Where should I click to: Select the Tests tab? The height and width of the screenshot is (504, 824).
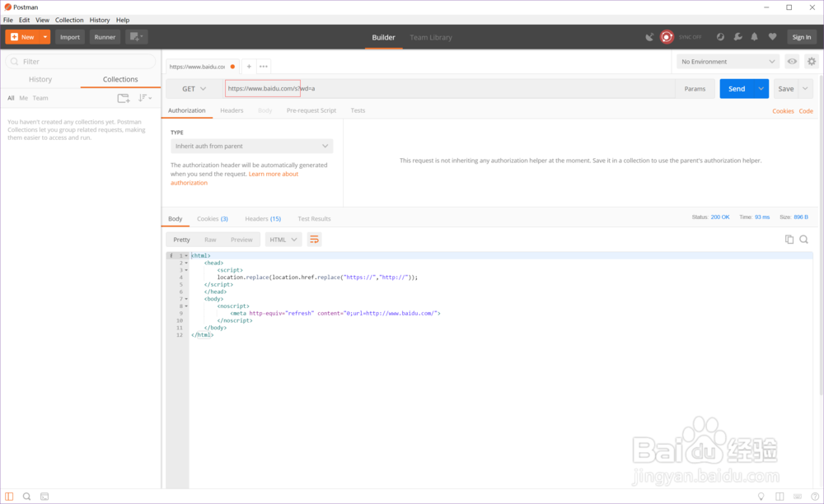(x=358, y=111)
